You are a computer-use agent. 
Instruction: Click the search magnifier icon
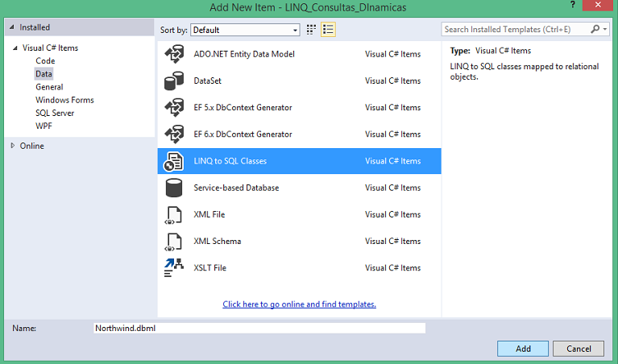click(595, 29)
